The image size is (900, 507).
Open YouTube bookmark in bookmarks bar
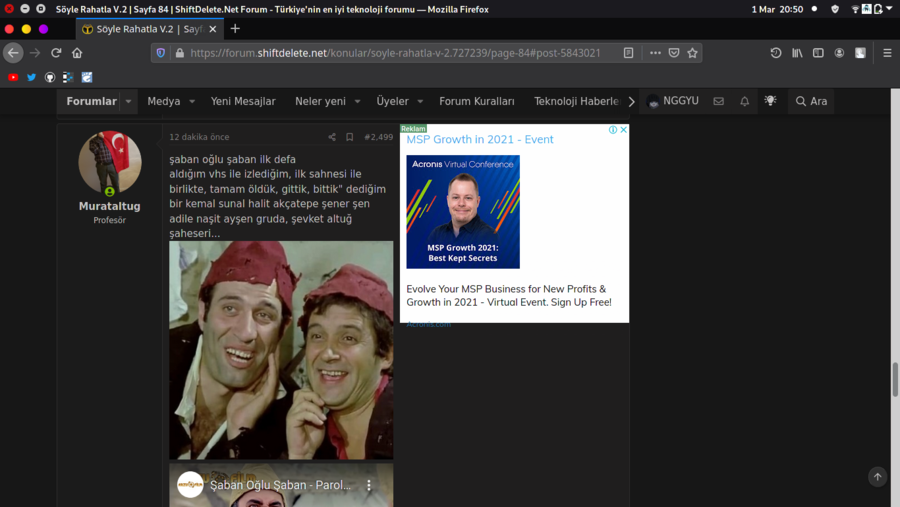point(13,77)
